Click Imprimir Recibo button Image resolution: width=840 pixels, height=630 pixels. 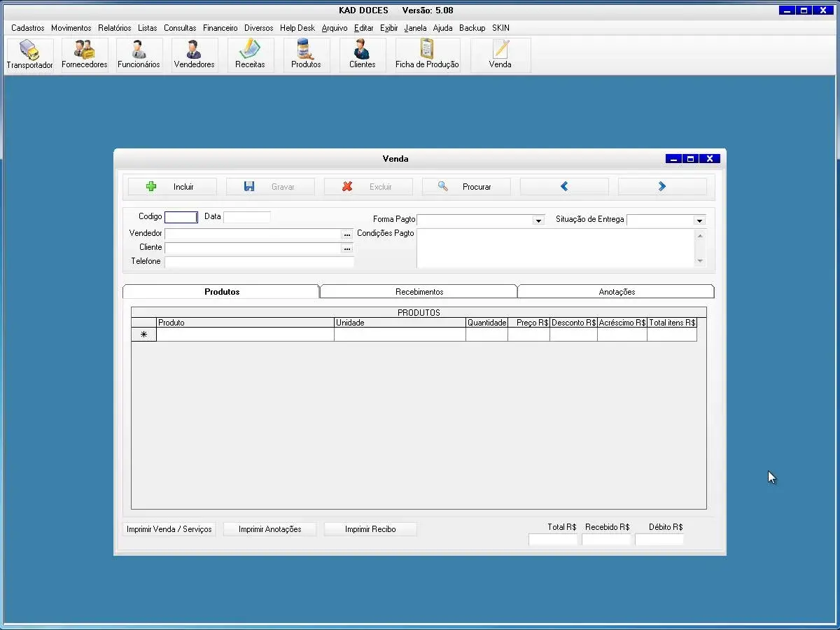(370, 529)
